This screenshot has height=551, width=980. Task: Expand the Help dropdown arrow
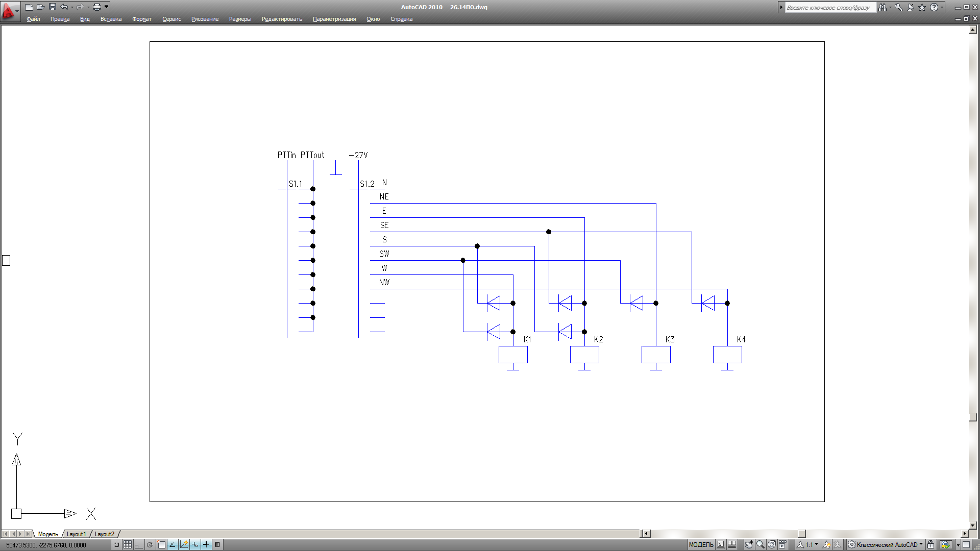(942, 7)
